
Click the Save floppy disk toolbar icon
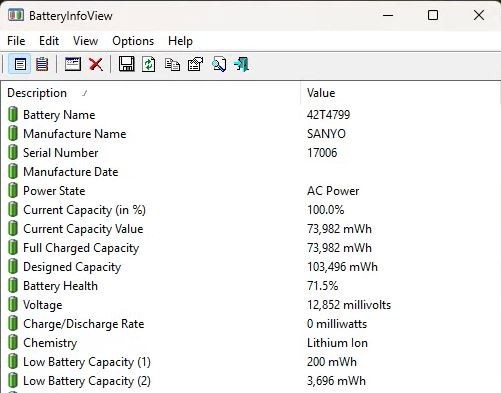(127, 64)
